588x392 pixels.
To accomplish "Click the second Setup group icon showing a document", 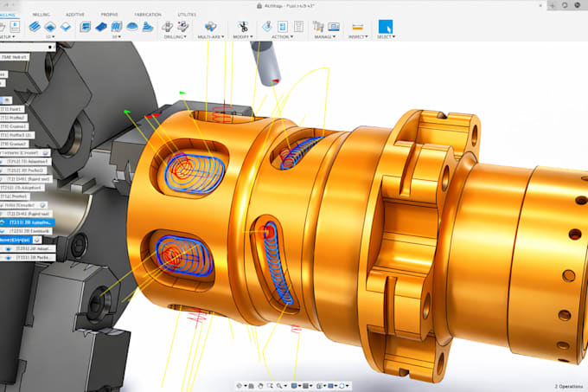I will point(15,26).
